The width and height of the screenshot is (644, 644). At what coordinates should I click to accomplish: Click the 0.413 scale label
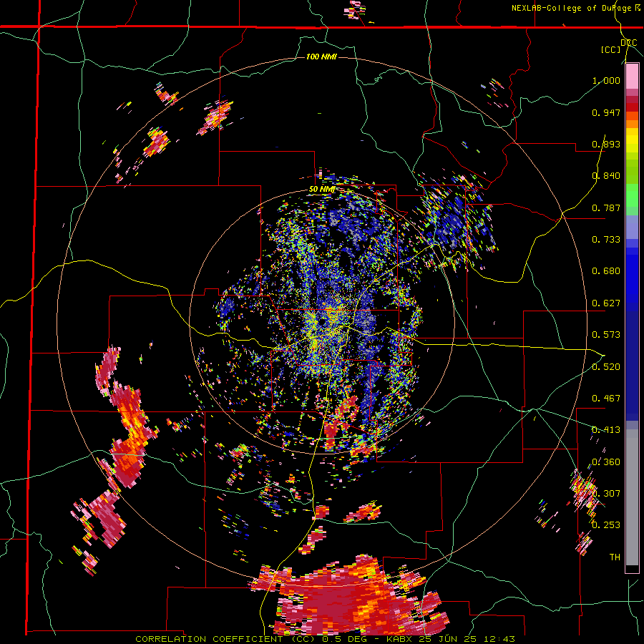[x=606, y=430]
